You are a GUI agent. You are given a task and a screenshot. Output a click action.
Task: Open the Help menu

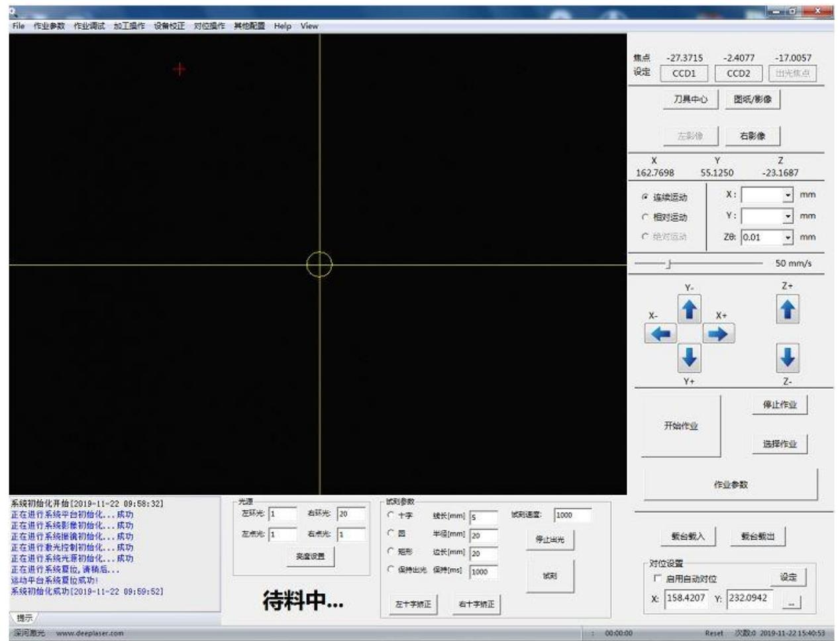[282, 26]
